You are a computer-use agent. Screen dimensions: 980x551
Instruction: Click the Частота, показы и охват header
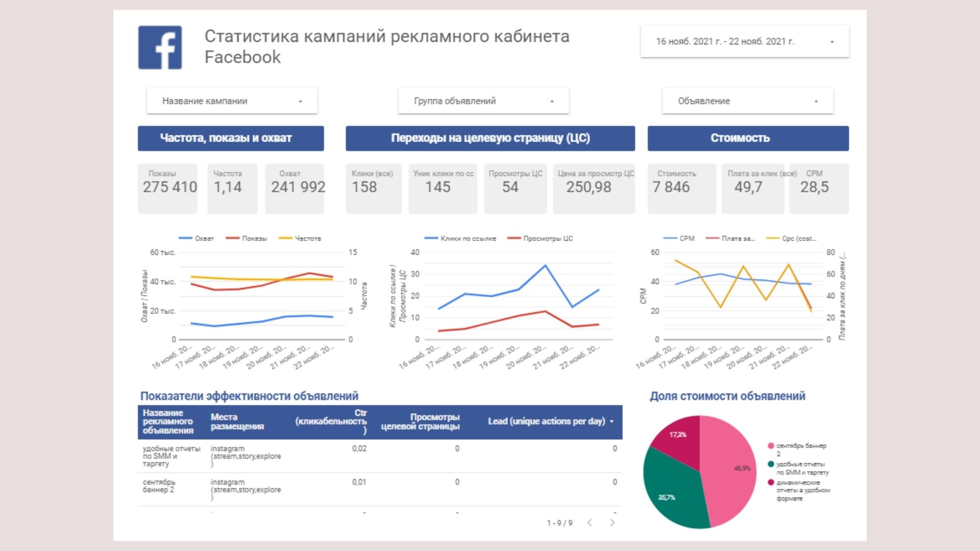tap(231, 138)
